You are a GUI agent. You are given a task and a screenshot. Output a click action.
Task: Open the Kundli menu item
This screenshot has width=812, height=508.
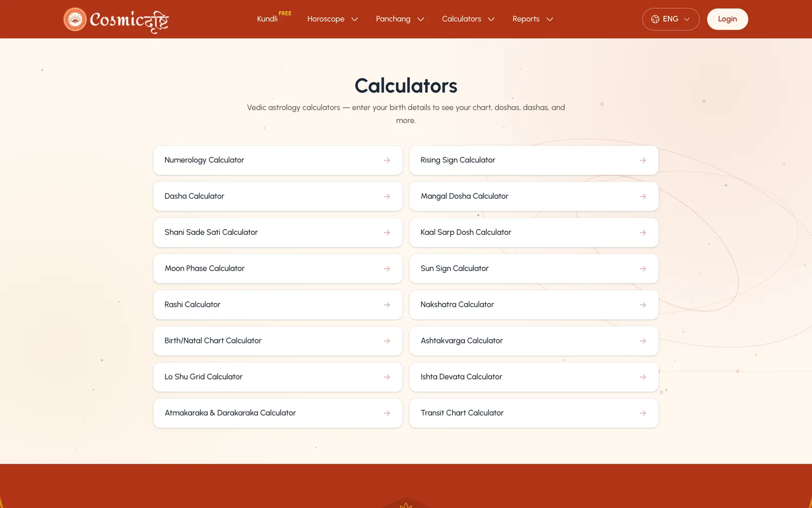pos(267,19)
